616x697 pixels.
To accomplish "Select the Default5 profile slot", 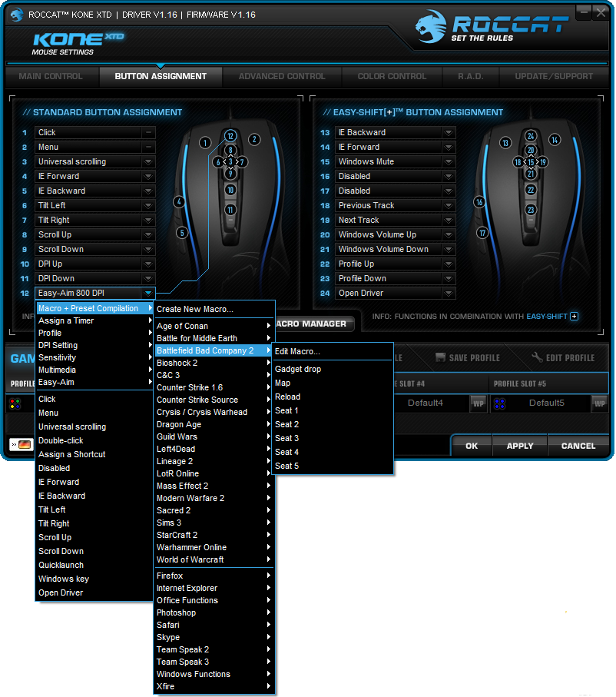I will click(x=546, y=403).
